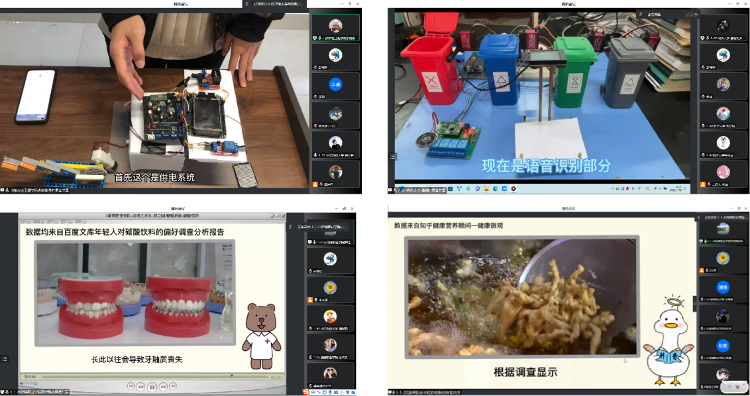The image size is (750, 396).
Task: Open floating chat button below the duck meeting participants
Action: pyautogui.click(x=734, y=386)
